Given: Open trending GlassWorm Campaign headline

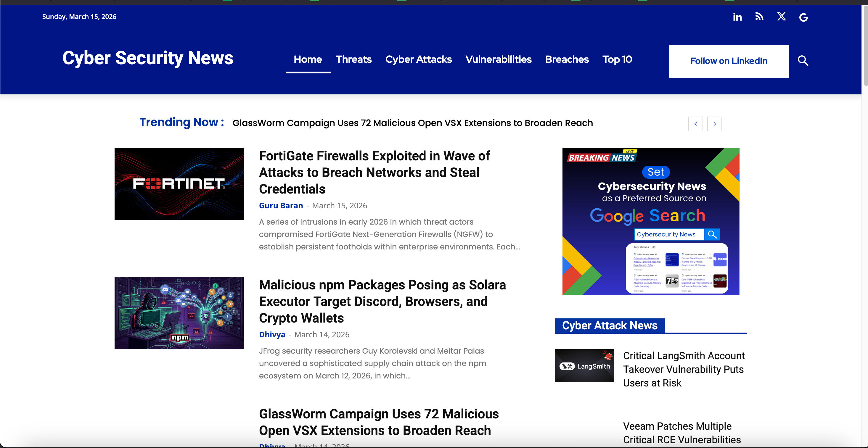Looking at the screenshot, I should pyautogui.click(x=412, y=123).
